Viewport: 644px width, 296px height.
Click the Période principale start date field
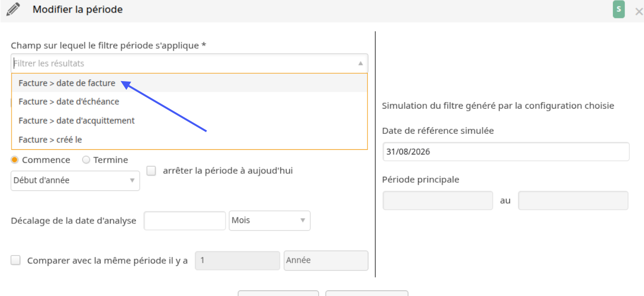click(x=438, y=200)
